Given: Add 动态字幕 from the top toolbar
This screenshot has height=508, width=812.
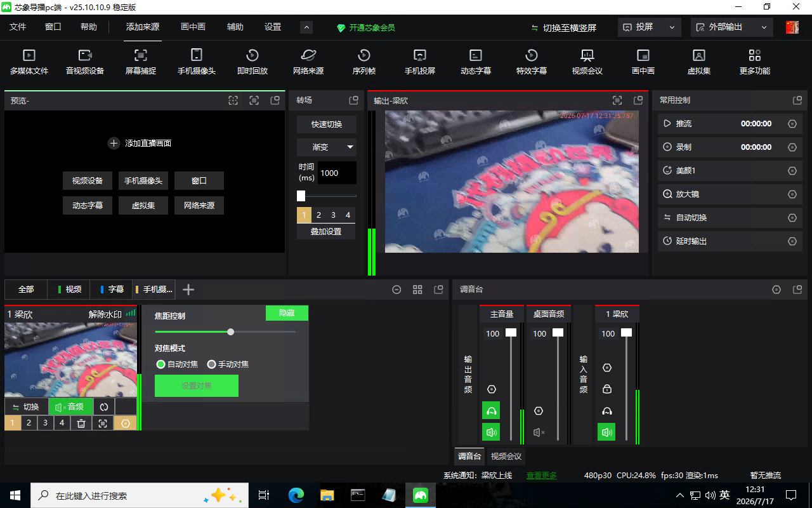Looking at the screenshot, I should point(476,62).
